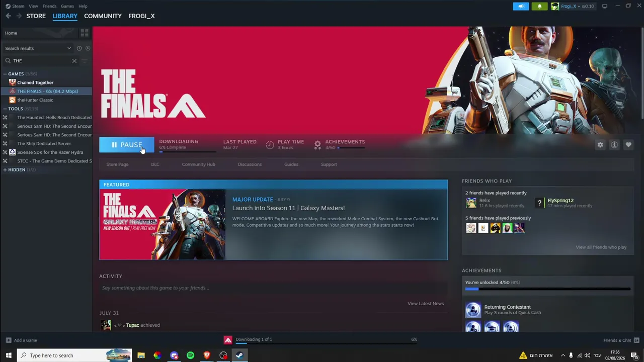This screenshot has height=362, width=644.
Task: Open the View menu
Action: (33, 6)
